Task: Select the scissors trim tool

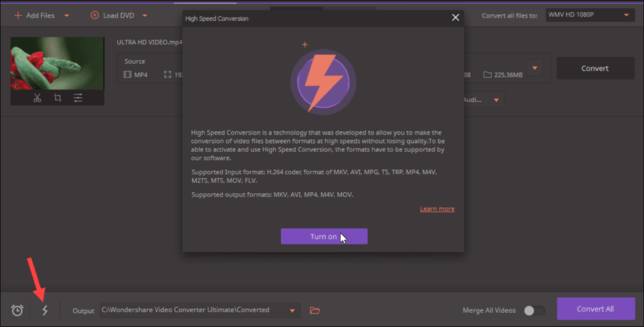Action: pos(37,98)
